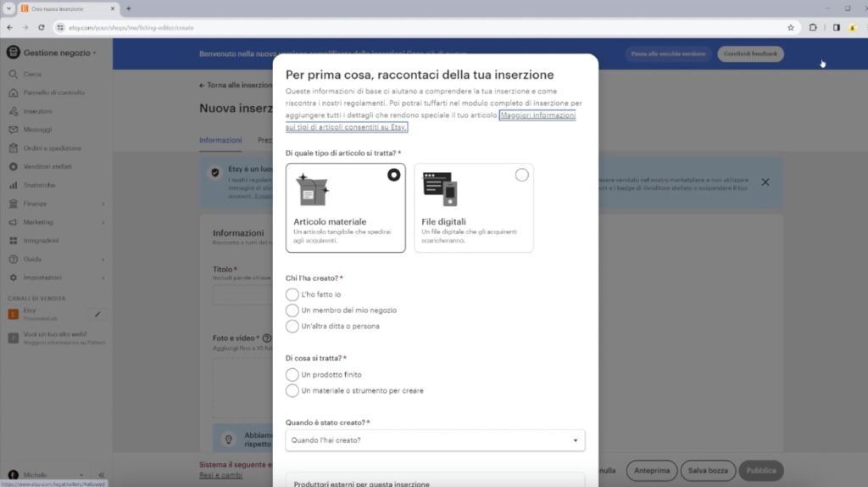Expand the Guida submenu arrow
This screenshot has width=868, height=487.
point(103,260)
